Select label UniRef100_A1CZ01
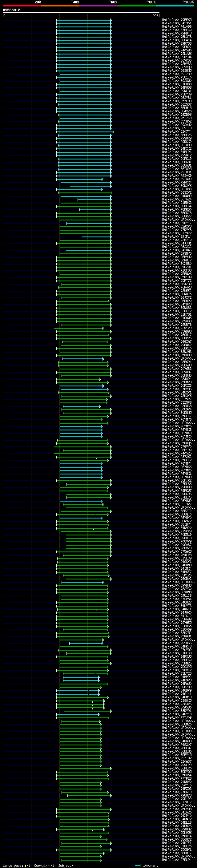Image resolution: width=197 pixels, height=868 pixels. [x=176, y=267]
